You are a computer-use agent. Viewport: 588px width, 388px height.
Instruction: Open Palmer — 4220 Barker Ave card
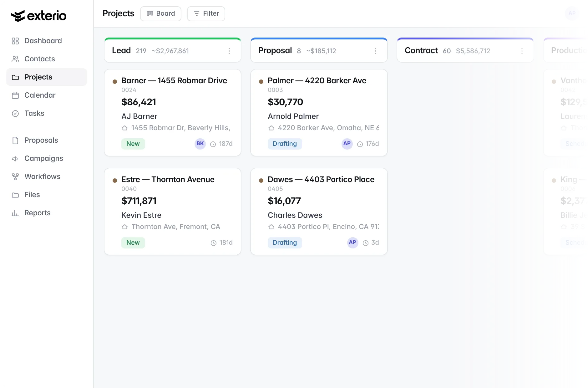pyautogui.click(x=319, y=113)
